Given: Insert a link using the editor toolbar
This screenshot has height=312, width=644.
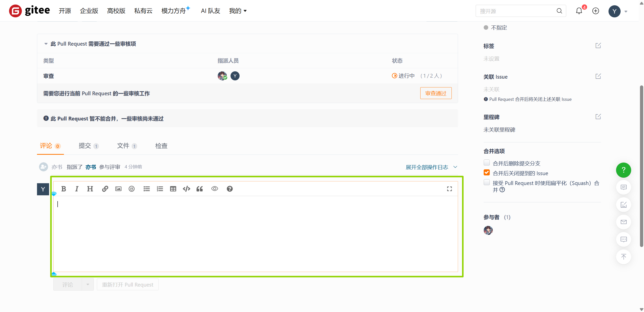Looking at the screenshot, I should 105,189.
